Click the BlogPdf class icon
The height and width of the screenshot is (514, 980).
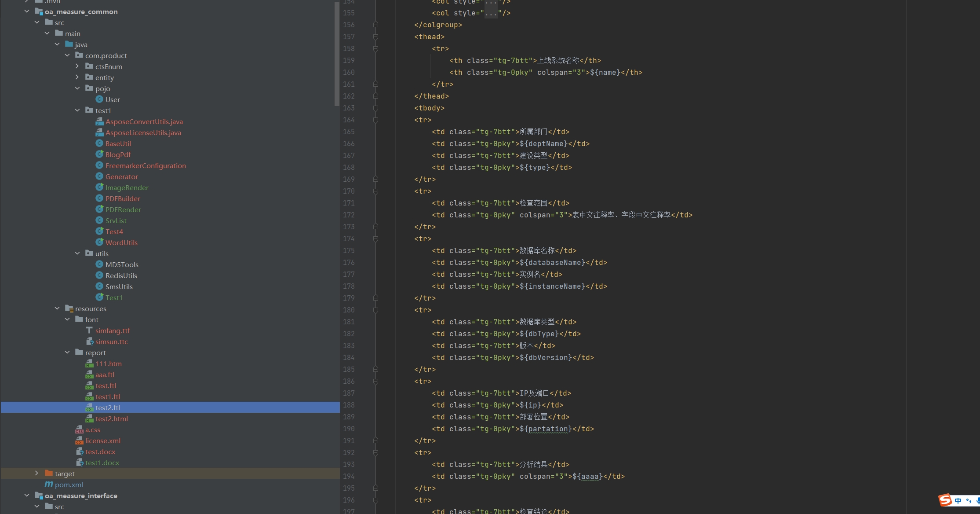[x=99, y=154]
